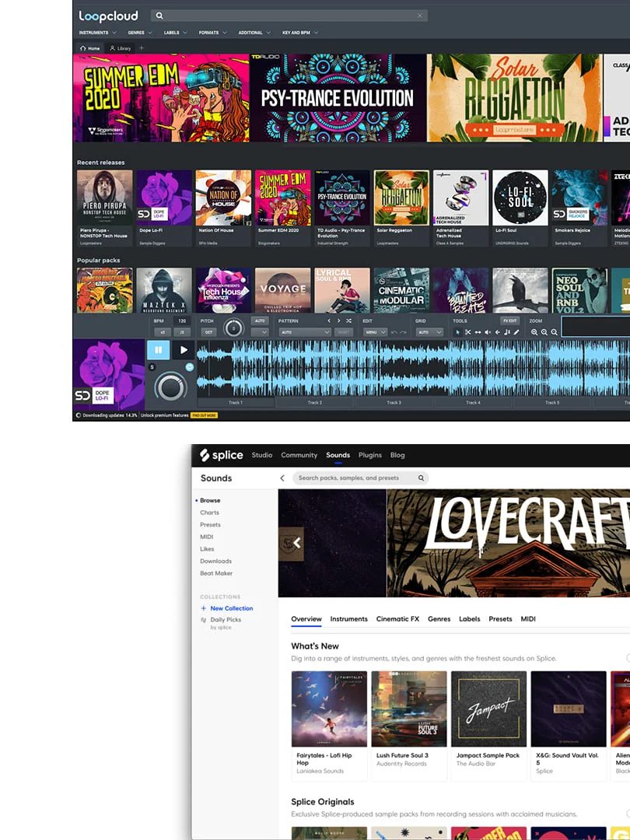This screenshot has height=840, width=630.
Task: Select the horizontal stretch arrows tool
Action: coord(478,332)
